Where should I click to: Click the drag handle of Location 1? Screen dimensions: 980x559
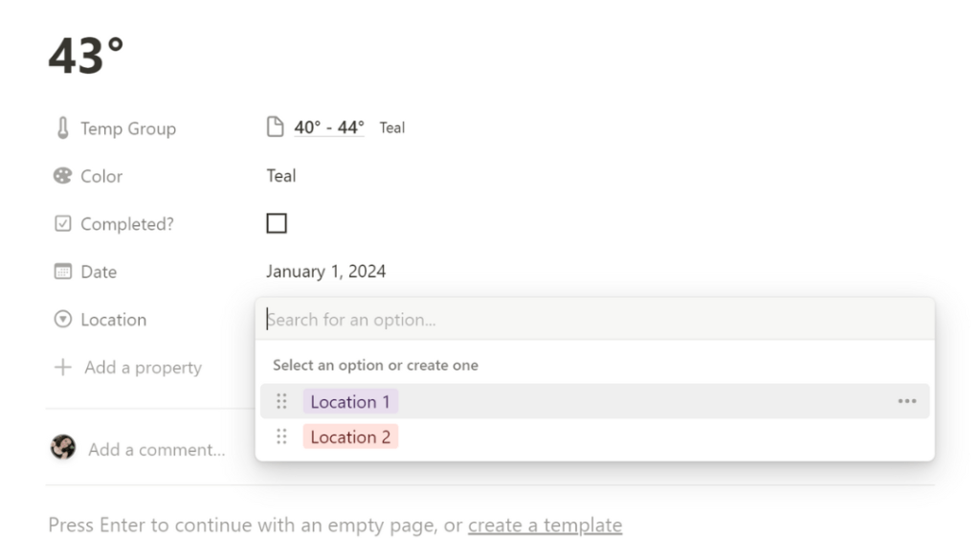point(281,402)
